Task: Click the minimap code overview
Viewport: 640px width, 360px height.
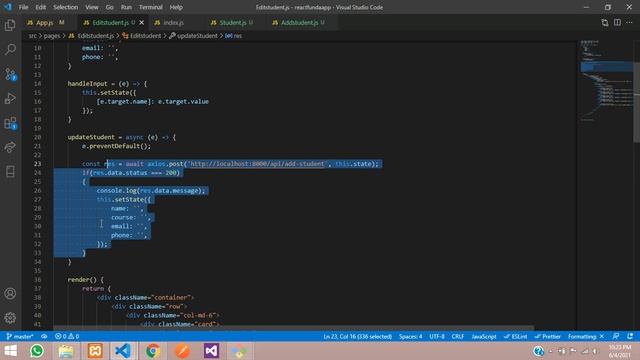Action: click(606, 82)
